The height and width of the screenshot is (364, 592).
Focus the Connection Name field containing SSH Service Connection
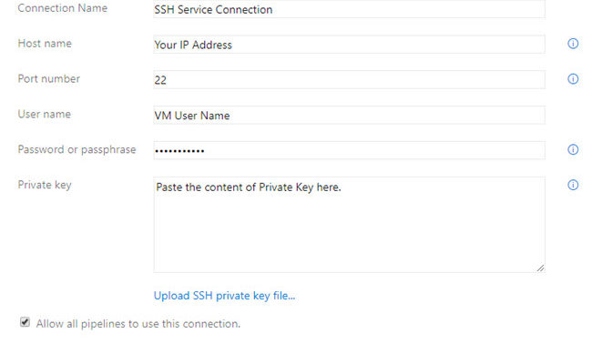point(349,9)
